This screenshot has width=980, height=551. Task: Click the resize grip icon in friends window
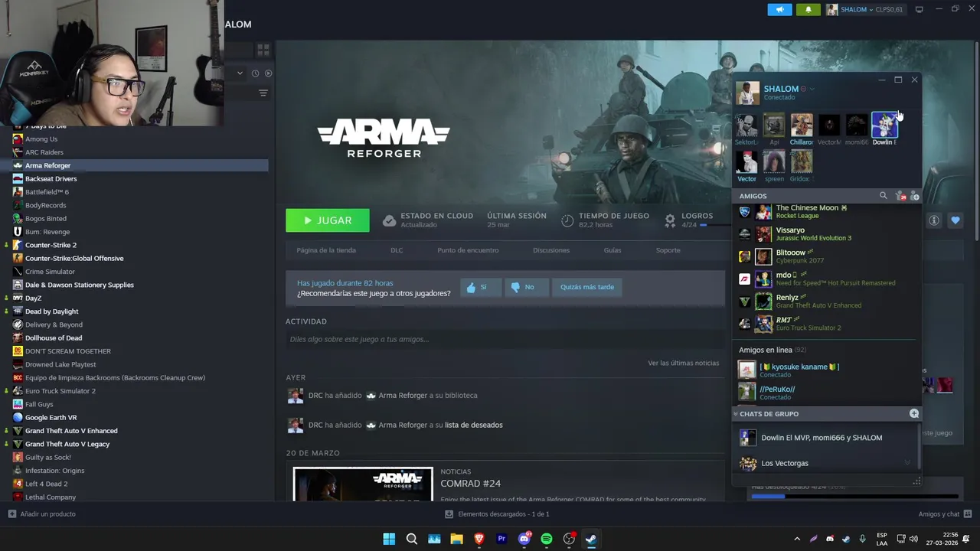coord(916,481)
